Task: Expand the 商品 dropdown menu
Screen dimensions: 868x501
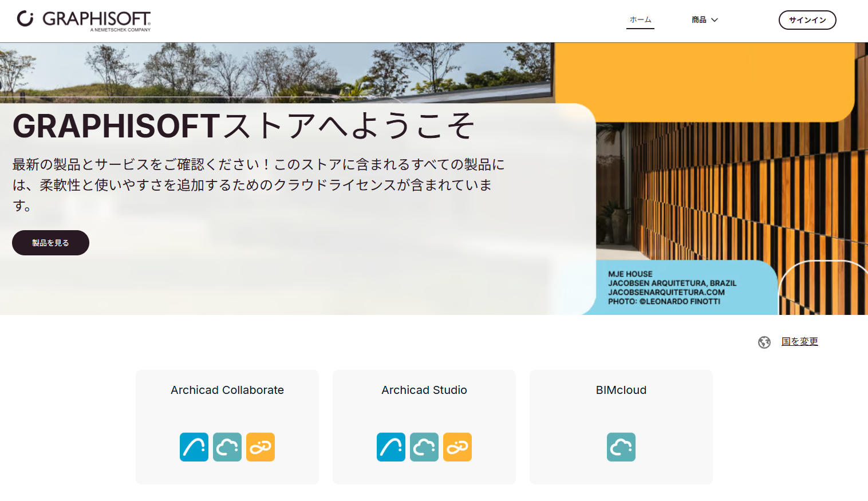Action: pos(705,20)
